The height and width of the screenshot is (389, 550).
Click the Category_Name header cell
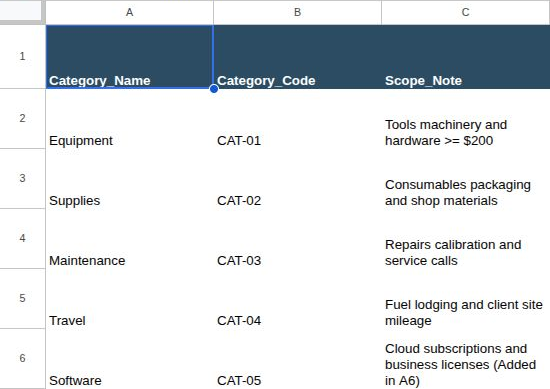[x=129, y=57]
